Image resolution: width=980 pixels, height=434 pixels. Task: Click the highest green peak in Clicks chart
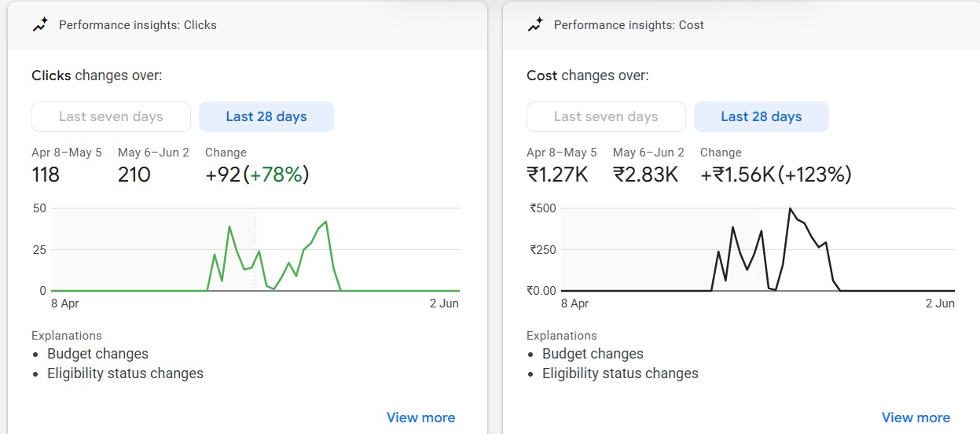pos(326,222)
